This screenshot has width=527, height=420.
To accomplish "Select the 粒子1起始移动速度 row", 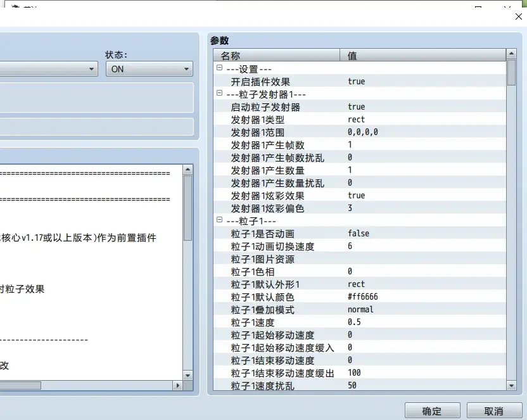I will (x=360, y=335).
